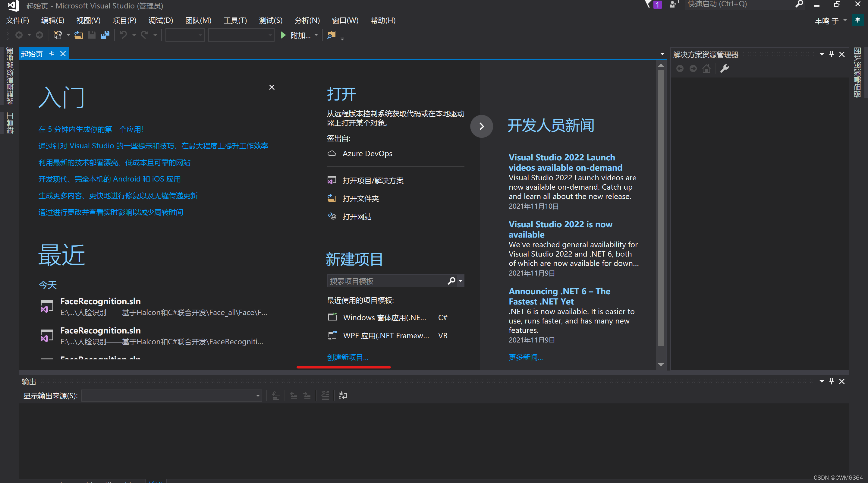
Task: Check out from Azure DevOps
Action: pyautogui.click(x=367, y=153)
